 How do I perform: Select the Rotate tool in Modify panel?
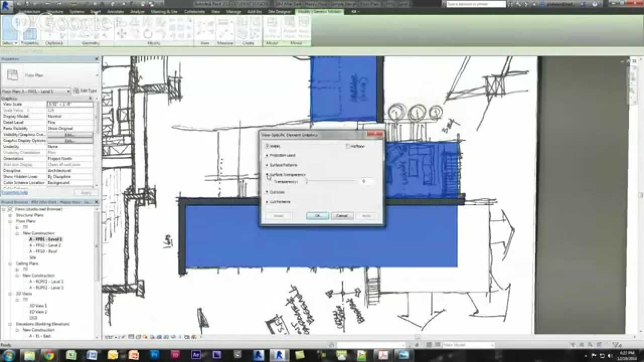pos(147,34)
